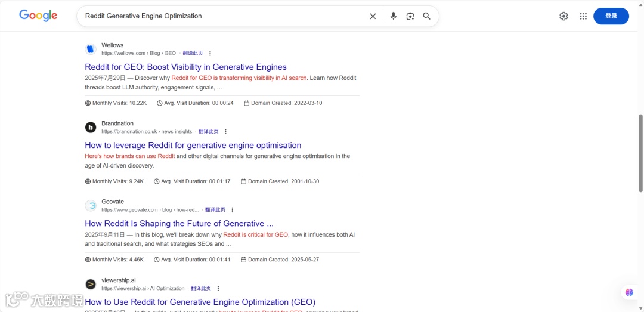
Task: Click Domain Created 2025-05-27 stat
Action: click(x=280, y=260)
